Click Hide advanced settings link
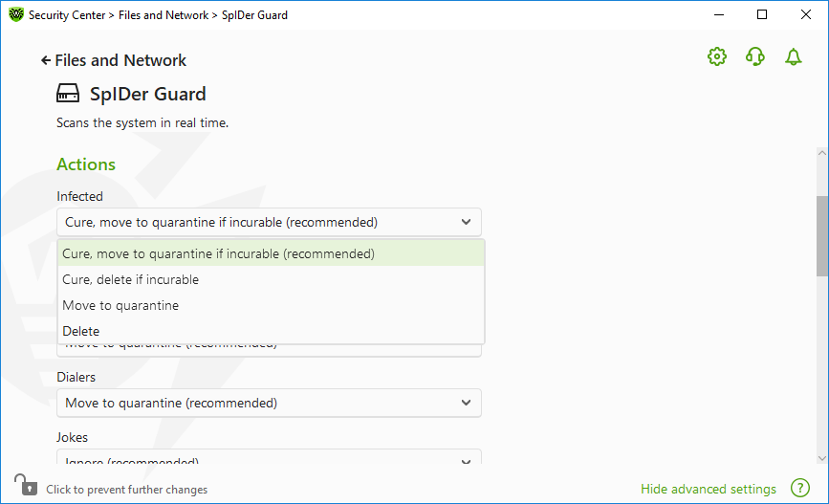Image resolution: width=829 pixels, height=504 pixels. point(708,490)
